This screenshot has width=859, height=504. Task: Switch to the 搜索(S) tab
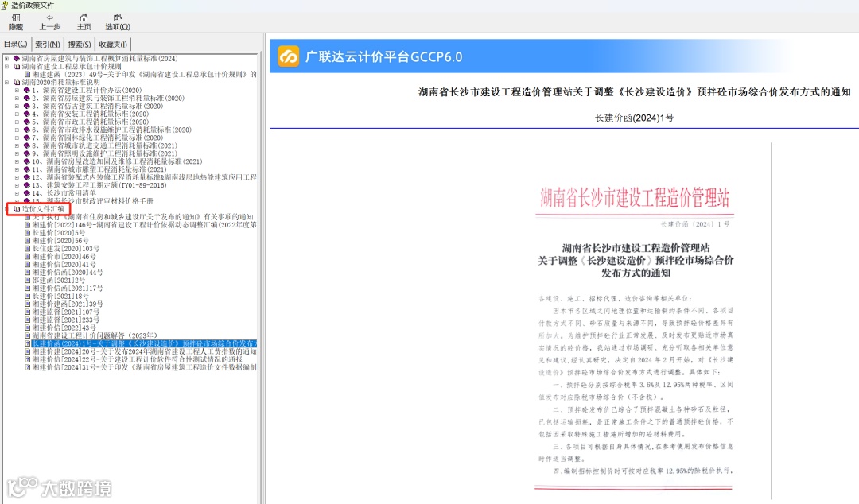click(80, 45)
